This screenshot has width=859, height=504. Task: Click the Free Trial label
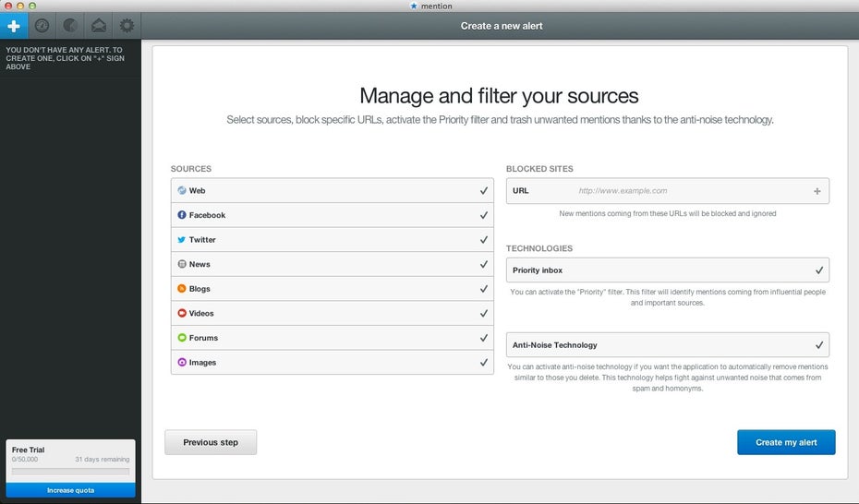[x=29, y=450]
